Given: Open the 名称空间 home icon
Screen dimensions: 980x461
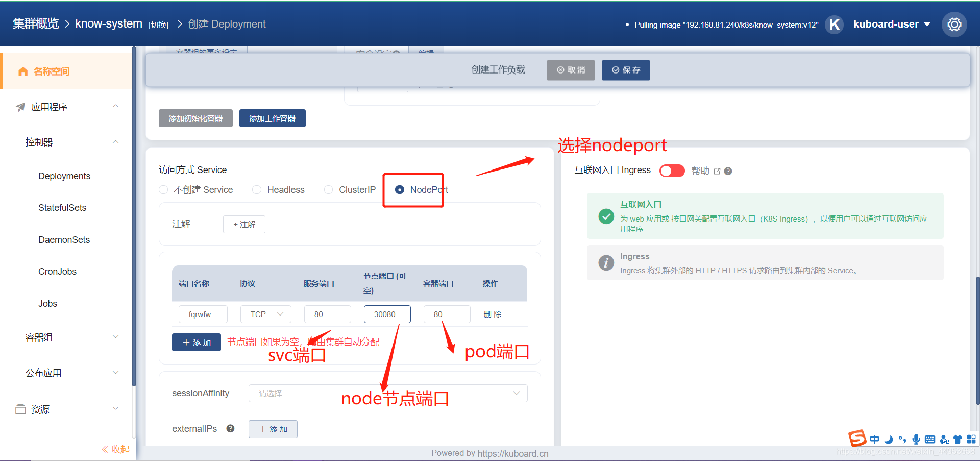Looking at the screenshot, I should click(x=23, y=71).
